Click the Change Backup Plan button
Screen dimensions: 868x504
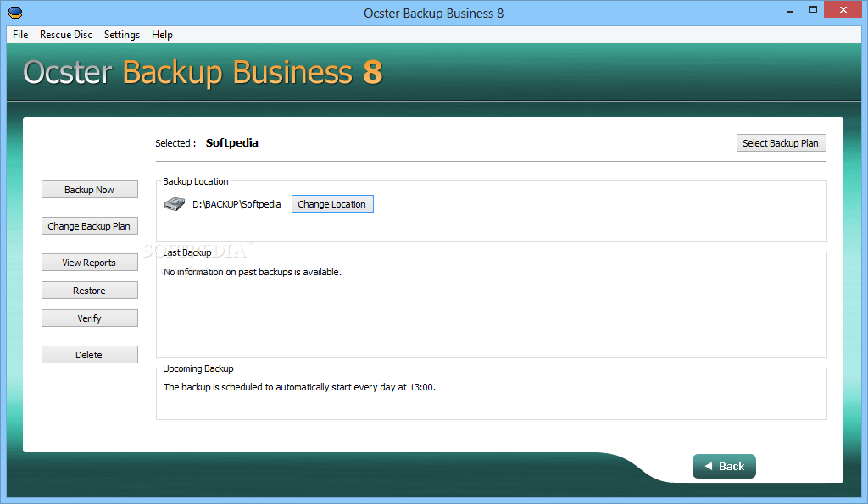tap(90, 225)
